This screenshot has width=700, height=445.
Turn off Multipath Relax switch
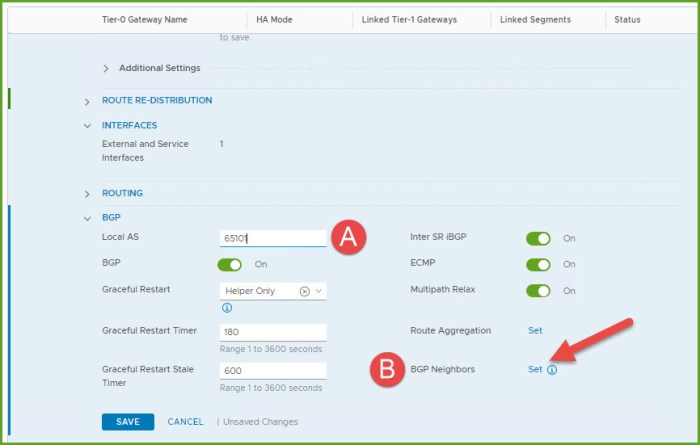(x=538, y=291)
